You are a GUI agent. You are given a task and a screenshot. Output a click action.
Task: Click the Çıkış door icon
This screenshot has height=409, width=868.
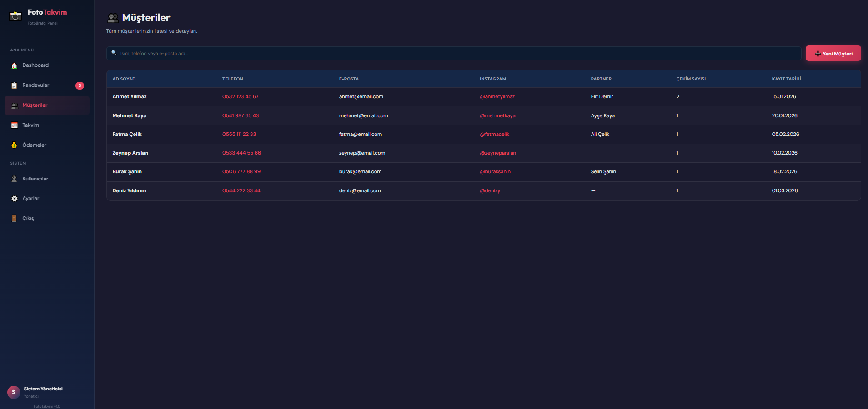pyautogui.click(x=14, y=219)
